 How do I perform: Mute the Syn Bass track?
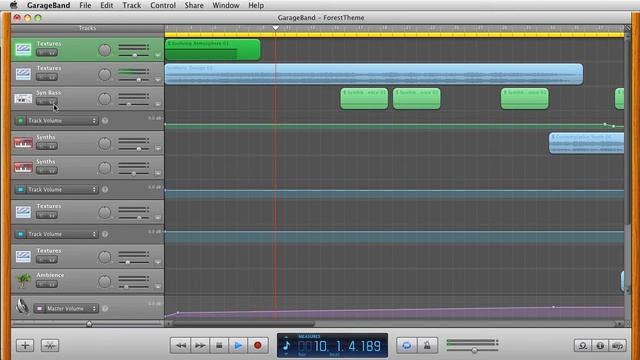41,102
